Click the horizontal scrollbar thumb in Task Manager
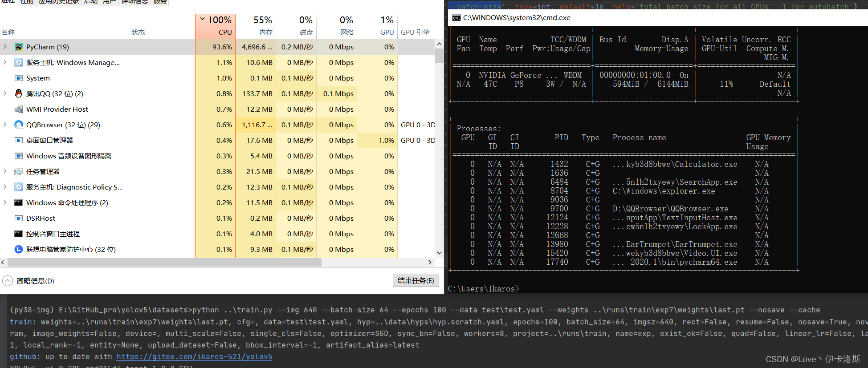Image resolution: width=868 pixels, height=368 pixels. [164, 262]
